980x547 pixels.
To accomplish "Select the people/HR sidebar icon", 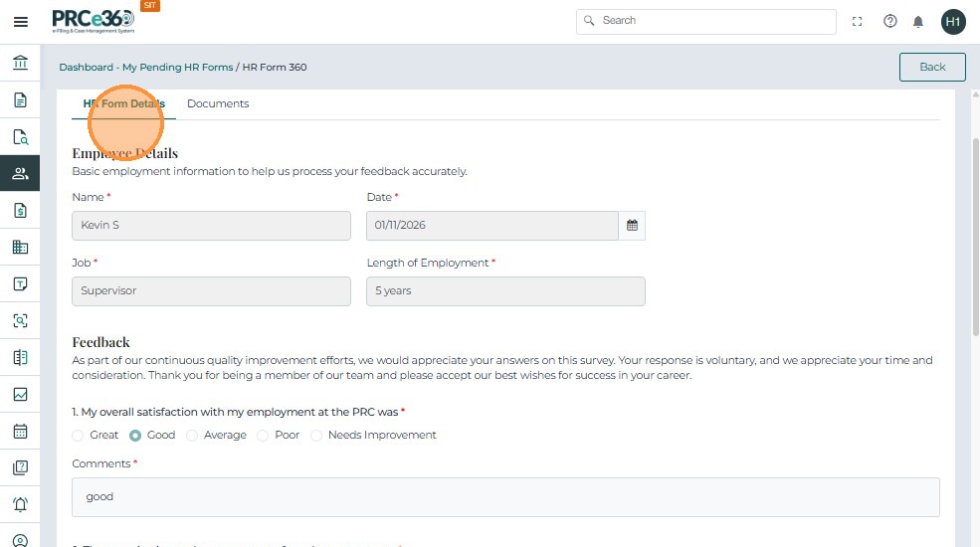I will click(20, 174).
